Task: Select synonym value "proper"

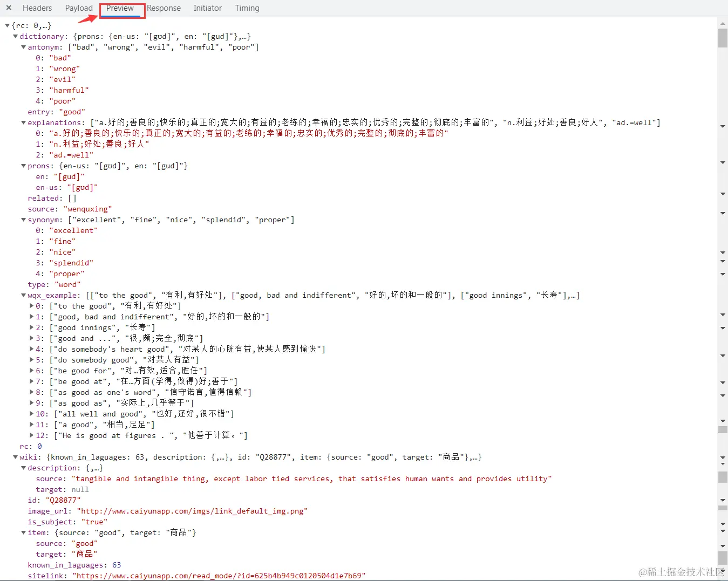Action: click(66, 274)
